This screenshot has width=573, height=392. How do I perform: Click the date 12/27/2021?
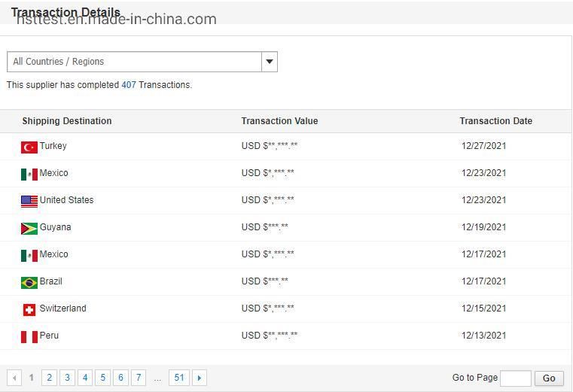(484, 146)
